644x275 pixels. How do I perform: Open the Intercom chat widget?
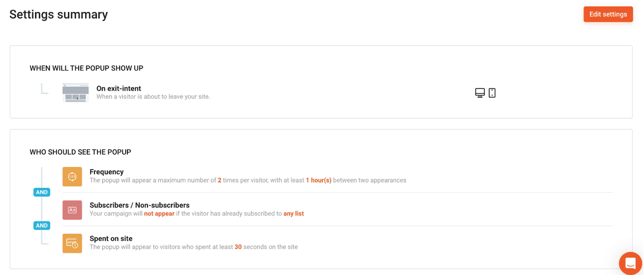coord(630,263)
